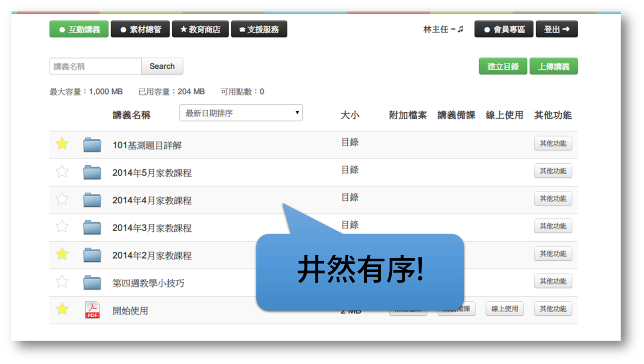
Task: Open the 2014年5月家教課程 folder name
Action: click(152, 173)
